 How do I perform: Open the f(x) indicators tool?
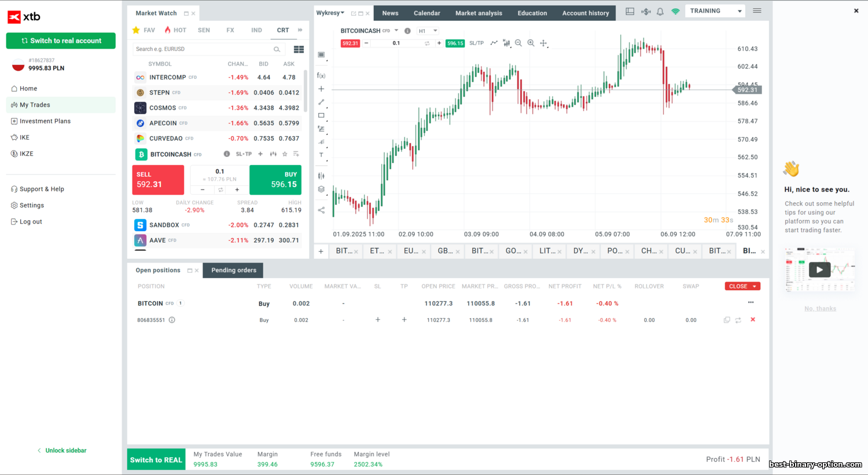pyautogui.click(x=321, y=75)
